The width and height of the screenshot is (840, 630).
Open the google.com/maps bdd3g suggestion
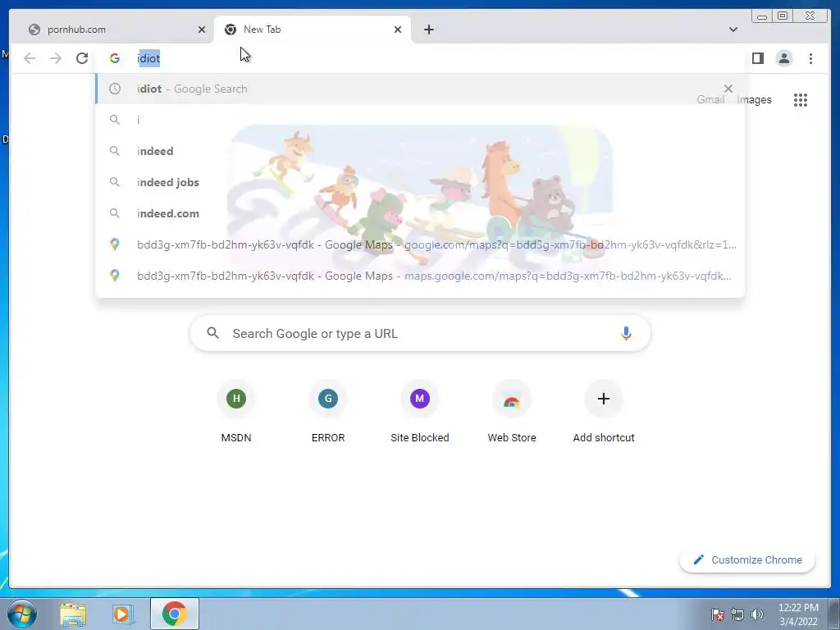(x=420, y=244)
